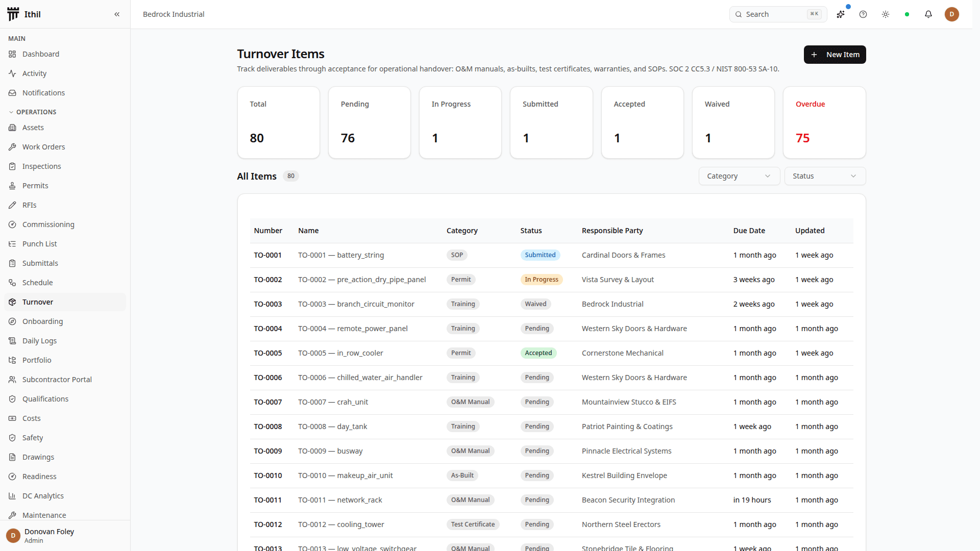Open the user avatar menu in header
Viewport: 980px width, 551px height.
951,14
